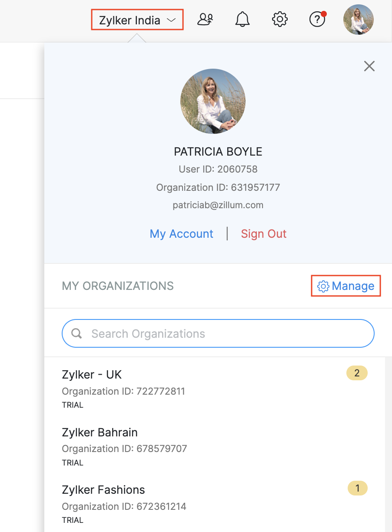Open Patricia Boyle's profile avatar in top bar
This screenshot has height=532, width=392.
[x=358, y=19]
